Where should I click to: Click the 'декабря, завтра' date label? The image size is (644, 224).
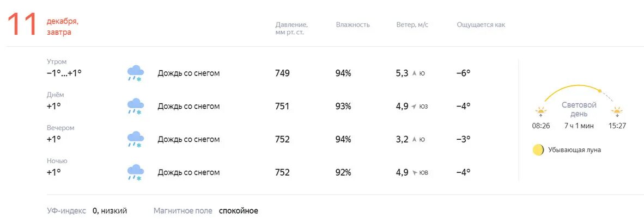[x=63, y=27]
